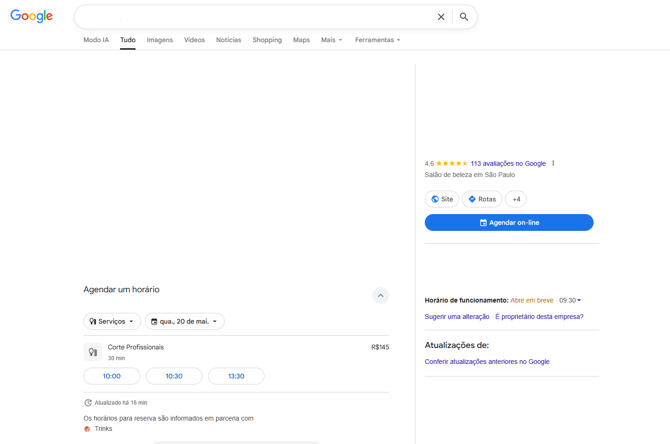Image resolution: width=670 pixels, height=444 pixels.
Task: Go to the Maps tab
Action: [301, 40]
